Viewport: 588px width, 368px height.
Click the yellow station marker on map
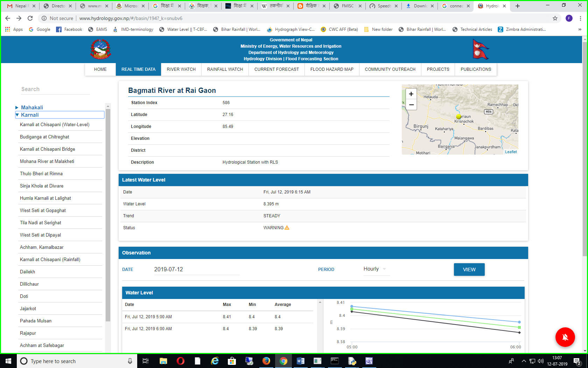(458, 116)
